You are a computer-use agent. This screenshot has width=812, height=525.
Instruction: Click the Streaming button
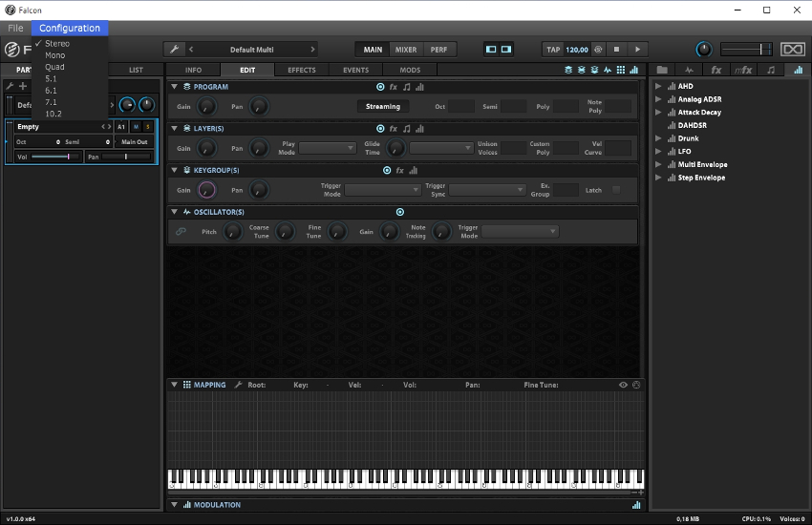point(383,106)
